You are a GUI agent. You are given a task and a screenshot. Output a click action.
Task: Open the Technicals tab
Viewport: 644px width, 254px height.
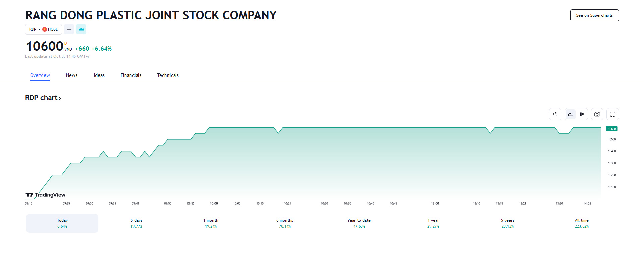click(168, 75)
